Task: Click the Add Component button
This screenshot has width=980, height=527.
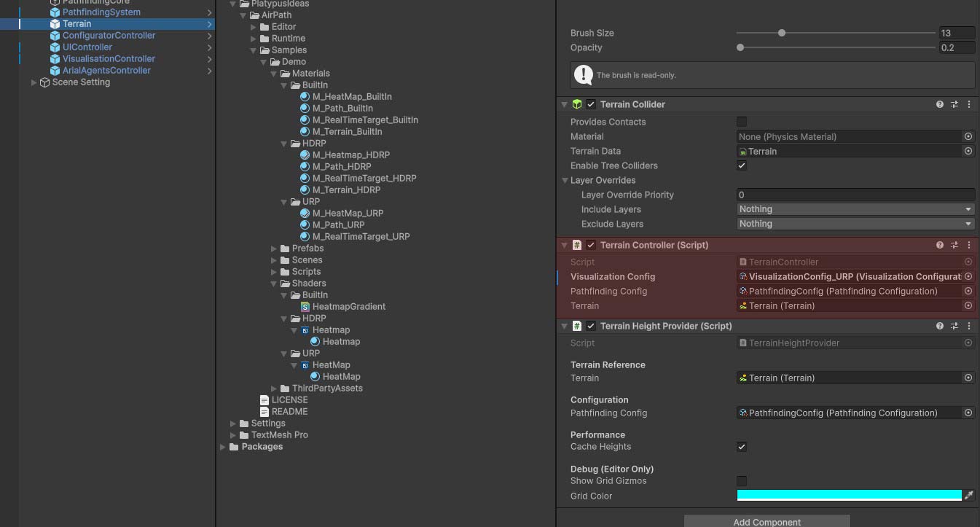Action: point(767,521)
